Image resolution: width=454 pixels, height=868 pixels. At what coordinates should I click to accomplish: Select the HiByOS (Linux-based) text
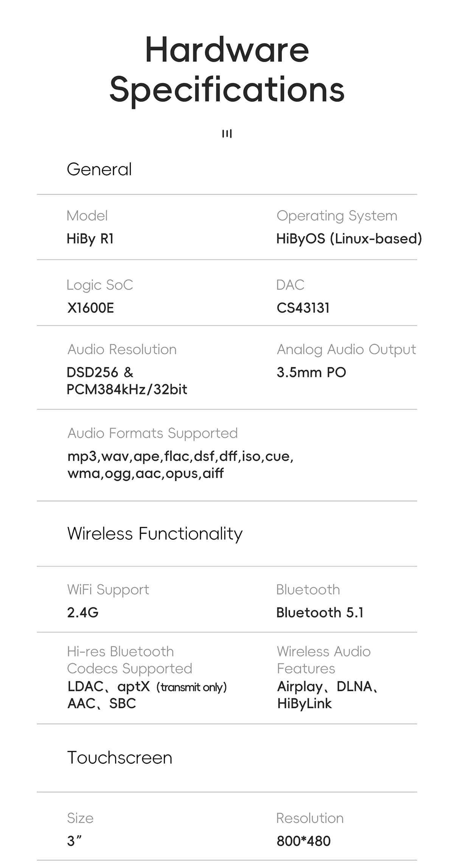coord(349,239)
